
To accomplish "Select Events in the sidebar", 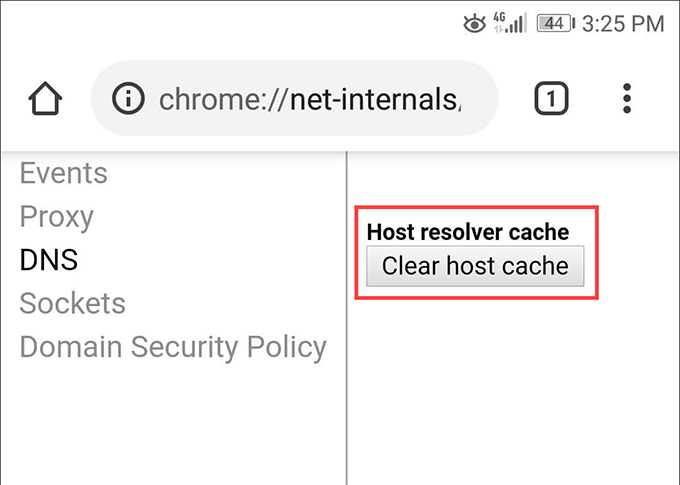I will (x=63, y=174).
